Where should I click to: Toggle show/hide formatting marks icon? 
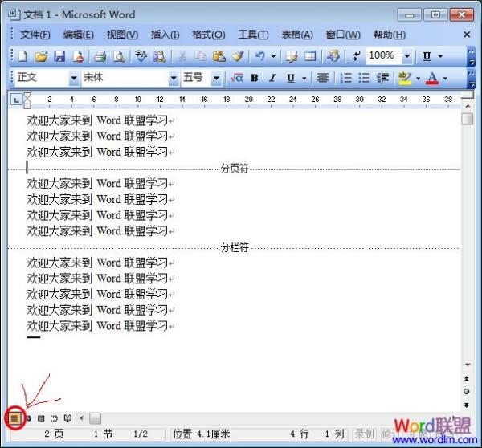click(x=356, y=56)
